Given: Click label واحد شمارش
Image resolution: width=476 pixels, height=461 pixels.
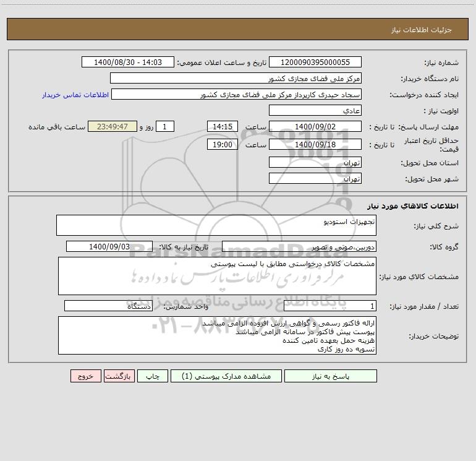Looking at the screenshot, I should [x=186, y=306].
